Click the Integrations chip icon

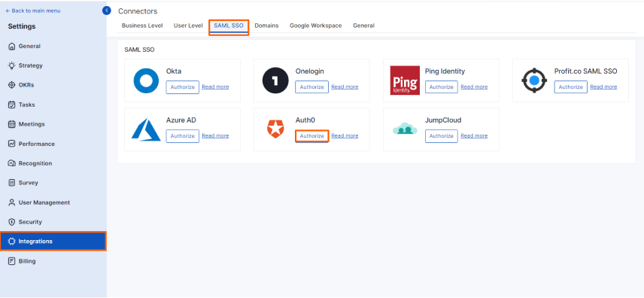[11, 242]
